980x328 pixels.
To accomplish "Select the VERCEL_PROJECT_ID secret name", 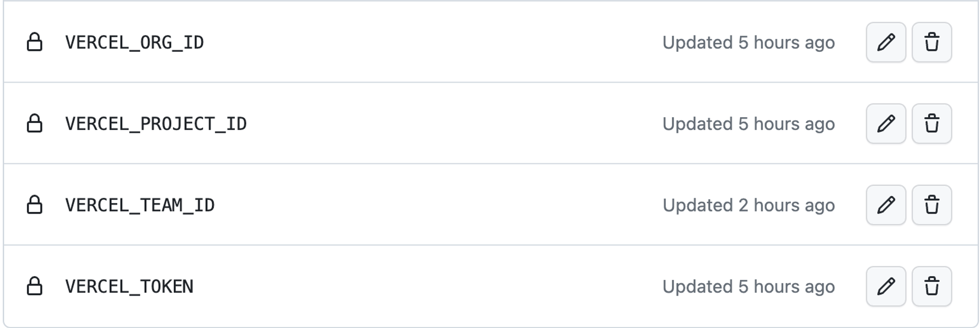I will pyautogui.click(x=156, y=124).
